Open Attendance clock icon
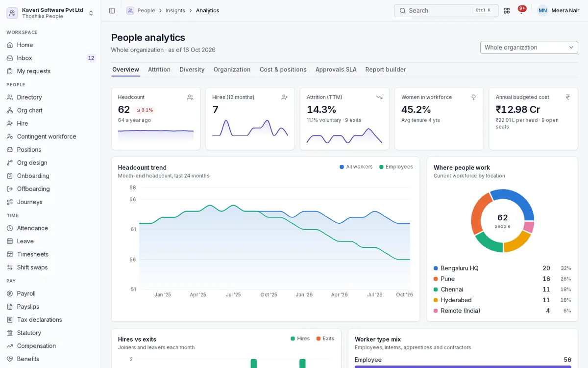This screenshot has height=368, width=588. coord(10,228)
